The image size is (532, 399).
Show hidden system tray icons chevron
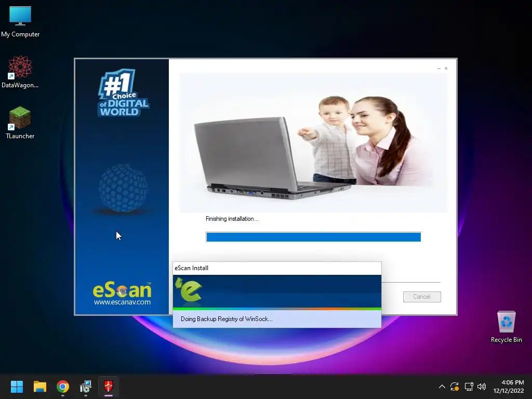[x=442, y=387]
